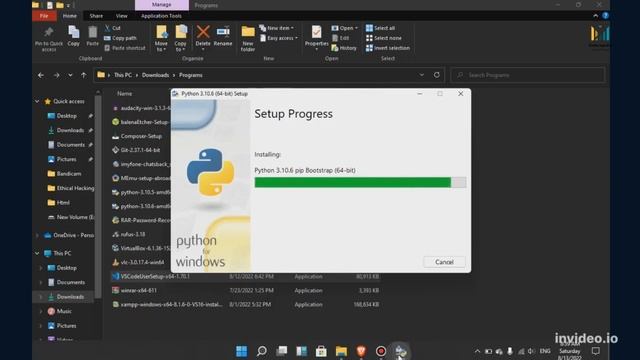This screenshot has width=640, height=360.
Task: Open the taskbar Search icon
Action: point(262,351)
